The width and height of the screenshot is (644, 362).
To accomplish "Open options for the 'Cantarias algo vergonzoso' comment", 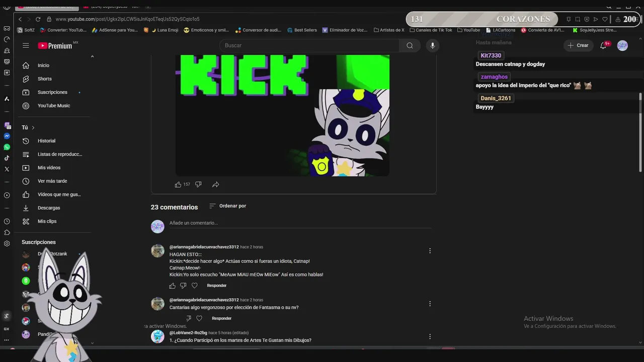I will 430,304.
